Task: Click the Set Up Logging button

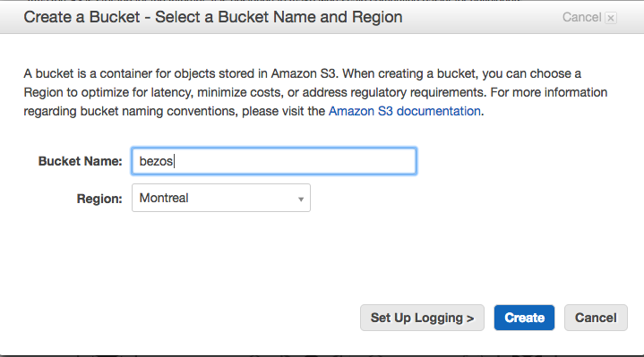Action: (x=422, y=318)
